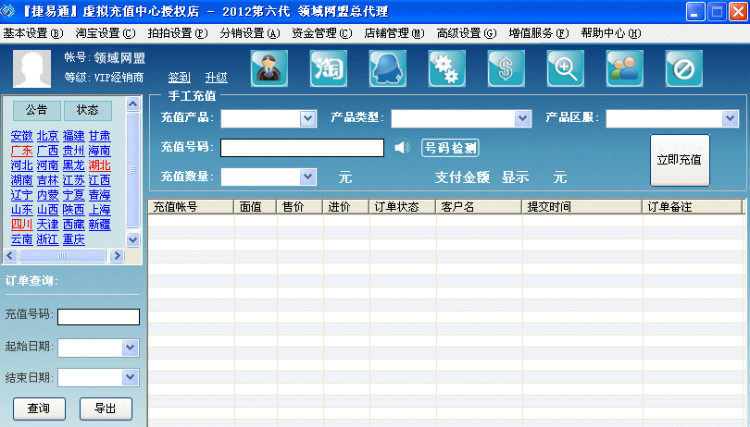
Task: Click the 浙江 province link
Action: click(x=48, y=239)
